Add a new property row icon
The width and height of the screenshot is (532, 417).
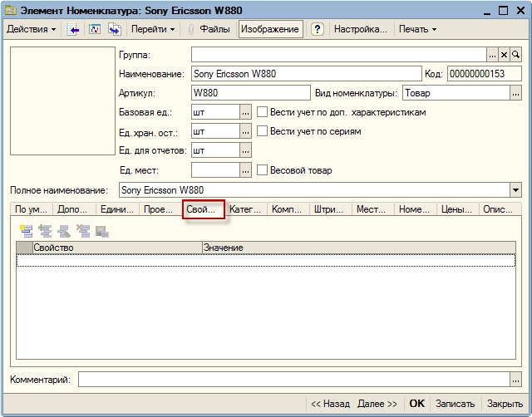(x=25, y=230)
